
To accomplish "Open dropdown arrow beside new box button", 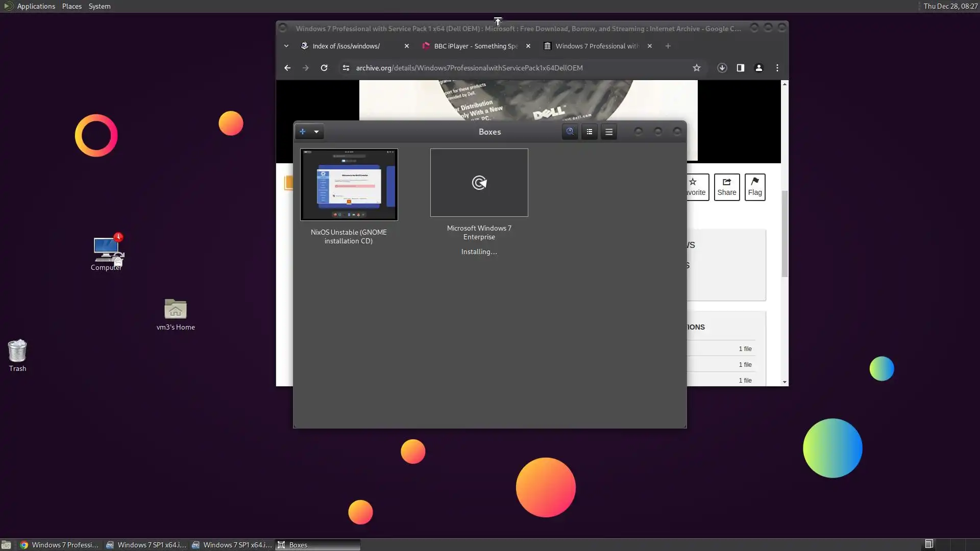I will pos(316,132).
